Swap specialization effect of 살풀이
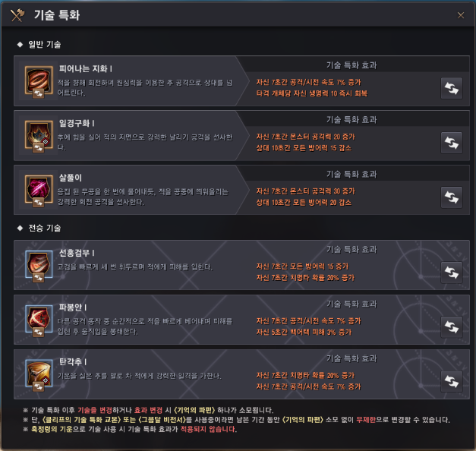The height and width of the screenshot is (451, 476). click(452, 197)
